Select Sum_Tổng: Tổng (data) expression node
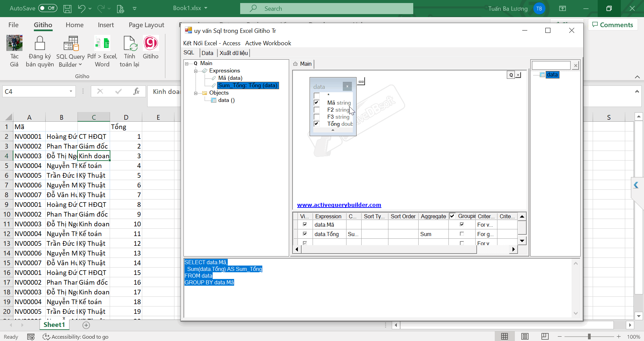Viewport: 644px width, 341px height. (x=248, y=86)
